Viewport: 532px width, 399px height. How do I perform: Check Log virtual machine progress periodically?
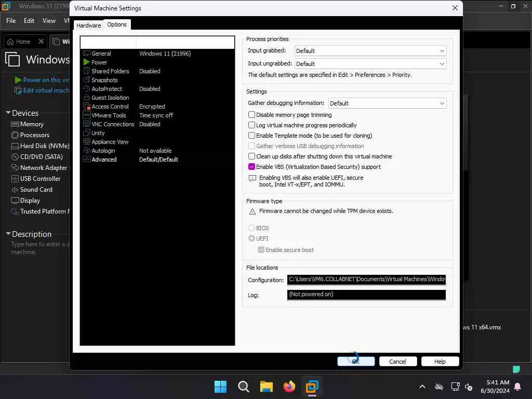(x=251, y=125)
